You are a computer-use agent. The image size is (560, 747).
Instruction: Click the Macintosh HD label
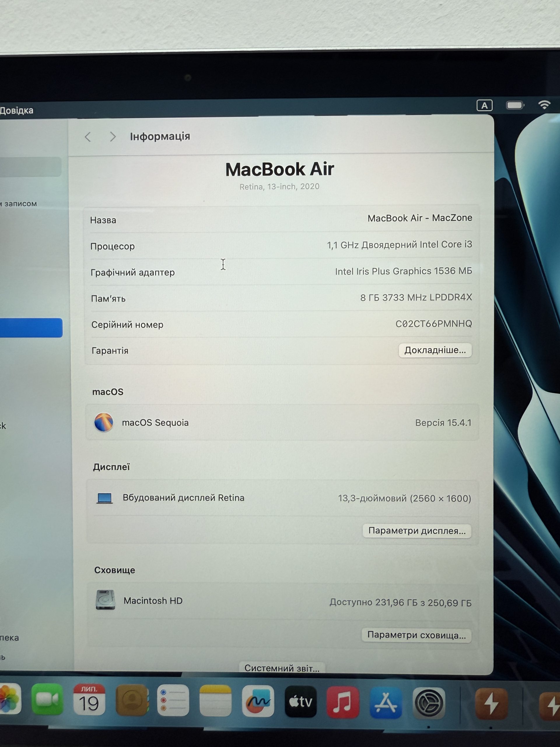153,601
